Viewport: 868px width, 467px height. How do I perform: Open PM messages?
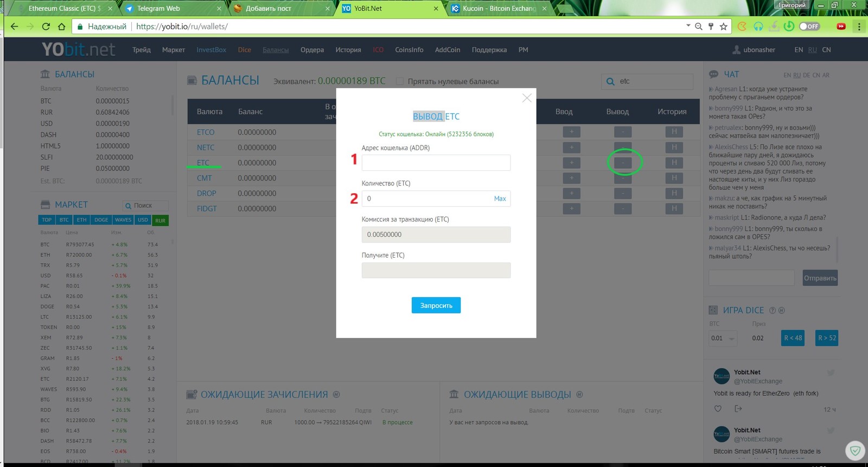523,49
